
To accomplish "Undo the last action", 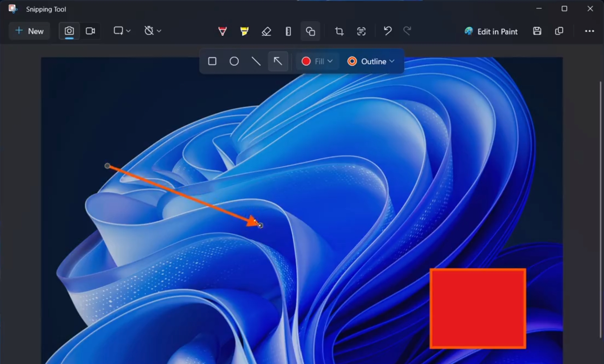I will point(388,31).
